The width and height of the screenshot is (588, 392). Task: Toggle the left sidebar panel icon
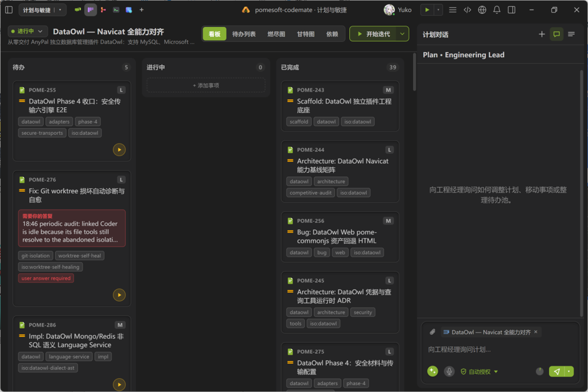pyautogui.click(x=9, y=10)
